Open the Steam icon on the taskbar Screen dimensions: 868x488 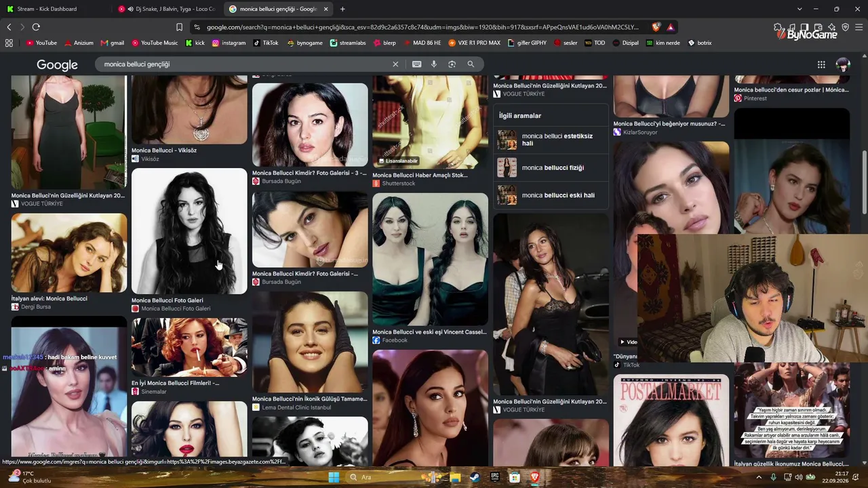[x=475, y=477]
